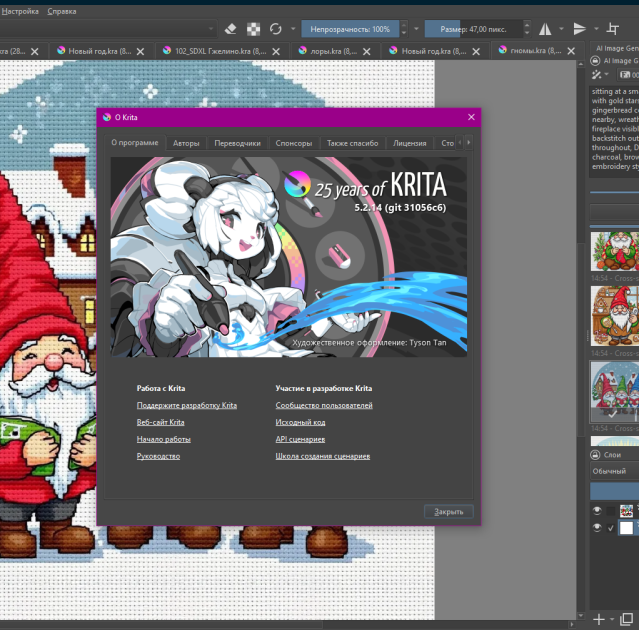Screen dimensions: 639x630
Task: Hide the layer with white thumbnail
Action: tap(597, 528)
